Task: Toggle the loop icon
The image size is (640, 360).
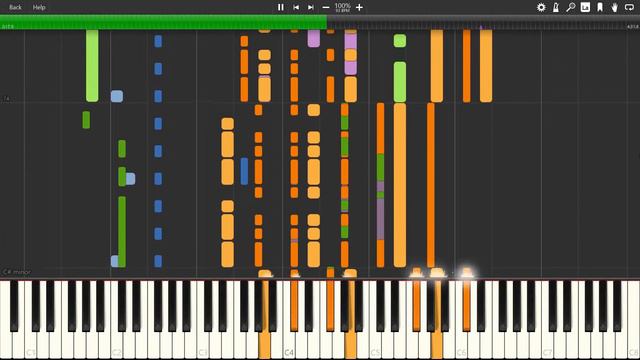Action: (629, 7)
